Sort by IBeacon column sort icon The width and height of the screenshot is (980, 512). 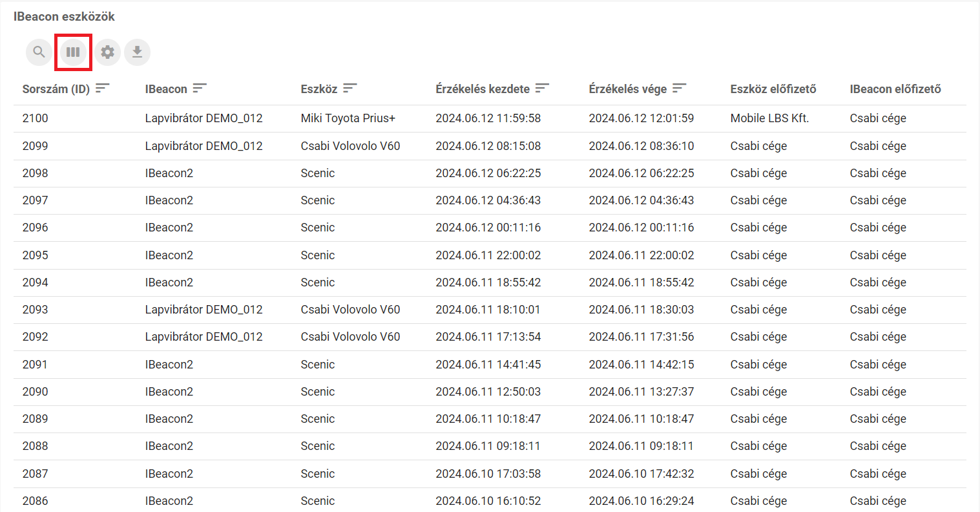[200, 89]
